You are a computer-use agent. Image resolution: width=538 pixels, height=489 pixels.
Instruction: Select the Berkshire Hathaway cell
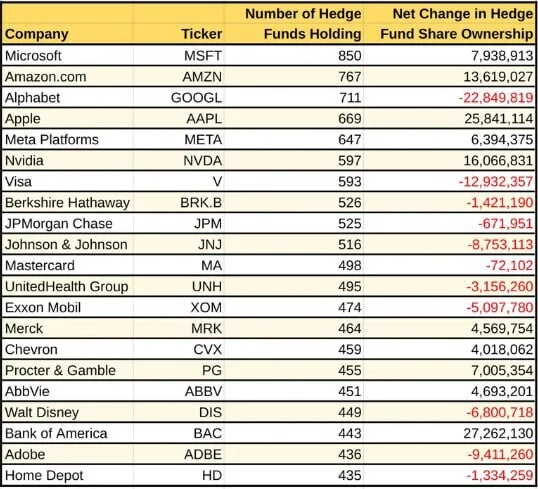(68, 202)
